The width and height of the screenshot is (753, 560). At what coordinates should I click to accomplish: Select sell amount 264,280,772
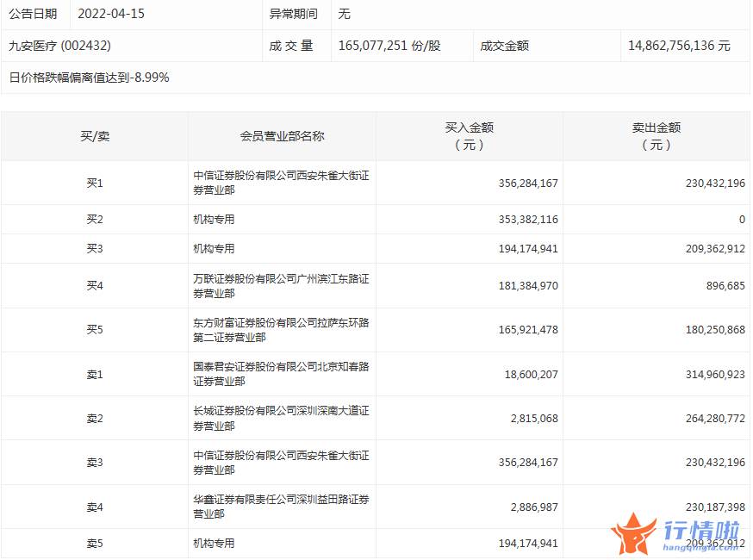click(715, 419)
